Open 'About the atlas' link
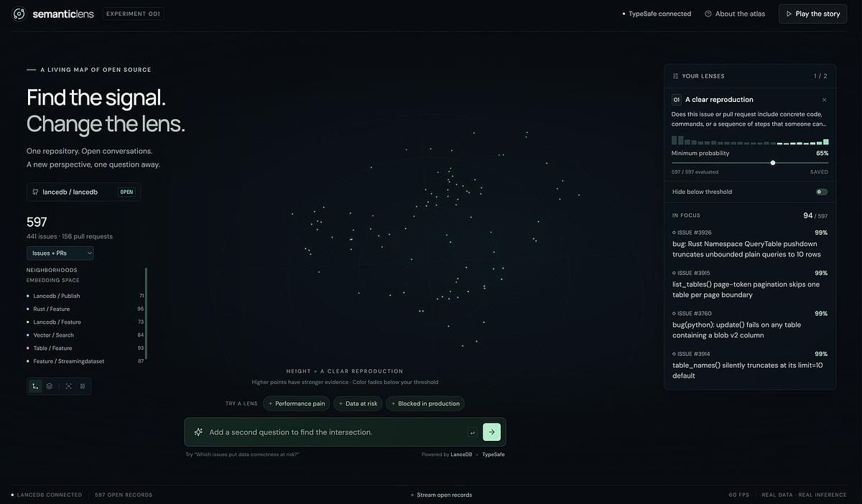Screen dimensions: 862x504 (736, 14)
